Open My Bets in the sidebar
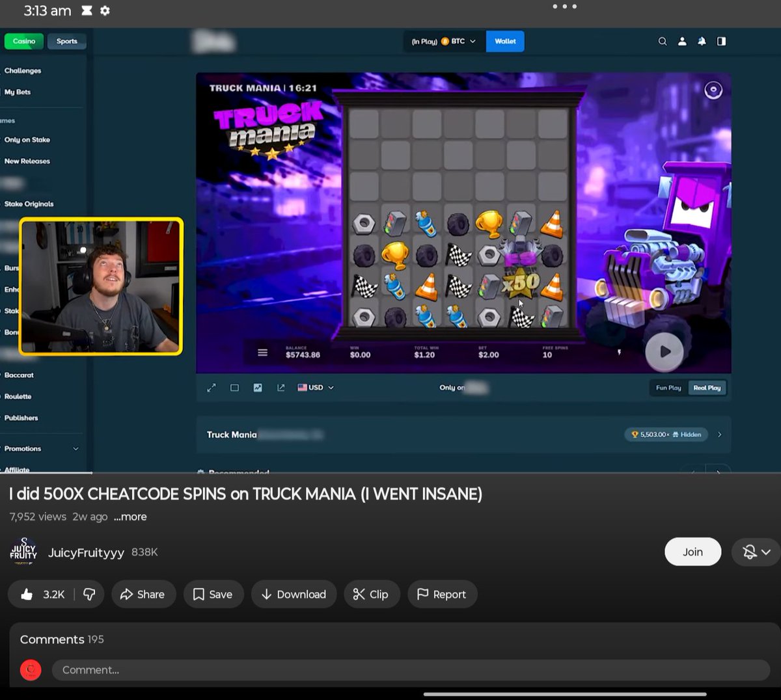Viewport: 781px width, 700px height. pyautogui.click(x=18, y=92)
